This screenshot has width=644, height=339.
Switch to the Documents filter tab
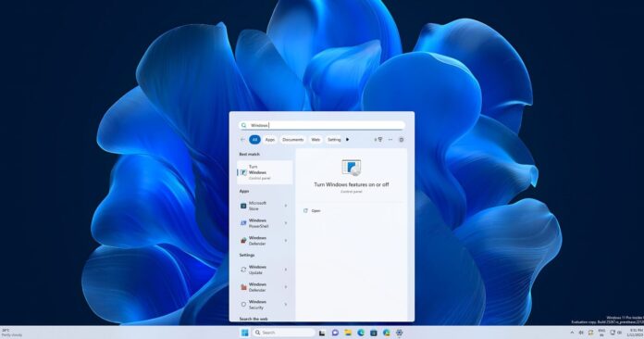pyautogui.click(x=292, y=140)
